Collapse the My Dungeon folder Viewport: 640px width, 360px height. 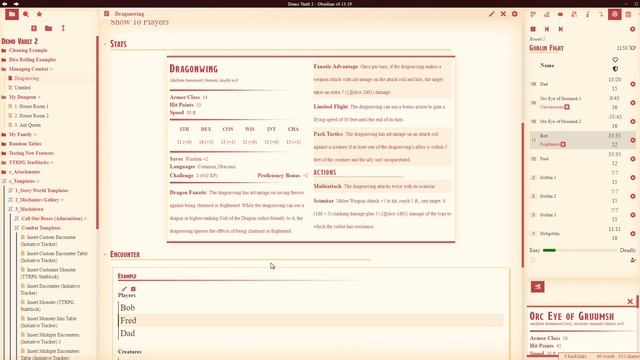coord(21,97)
